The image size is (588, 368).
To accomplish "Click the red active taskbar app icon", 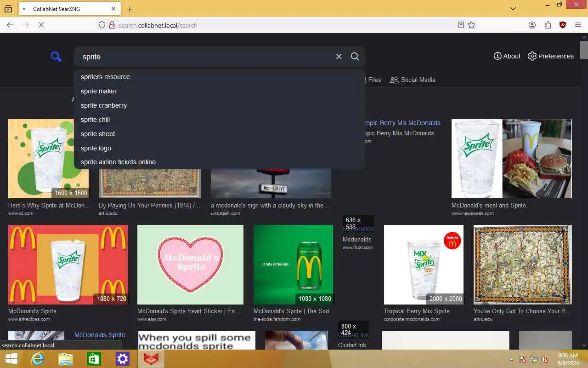I will [x=151, y=359].
